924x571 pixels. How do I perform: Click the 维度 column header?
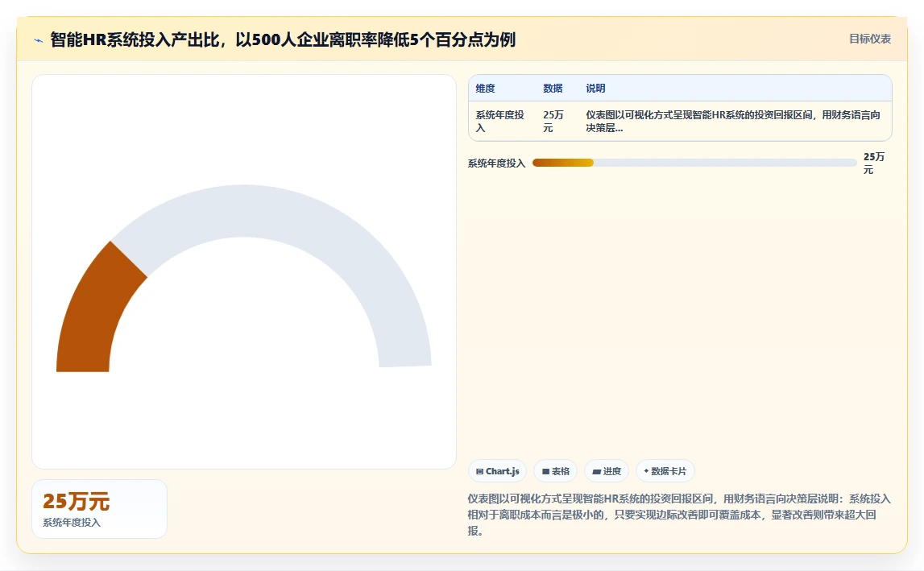point(486,89)
